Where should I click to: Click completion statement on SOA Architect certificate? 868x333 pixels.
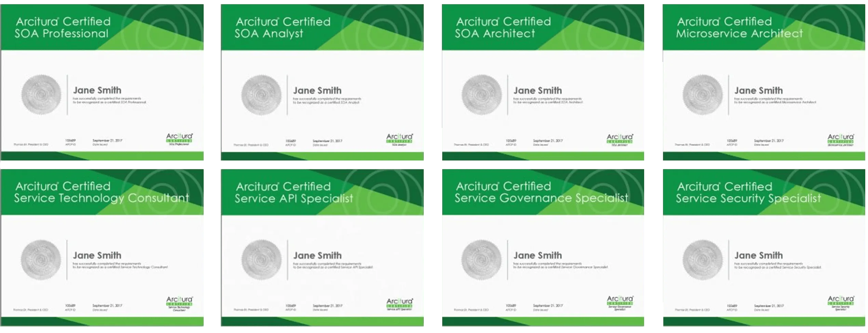coord(548,101)
